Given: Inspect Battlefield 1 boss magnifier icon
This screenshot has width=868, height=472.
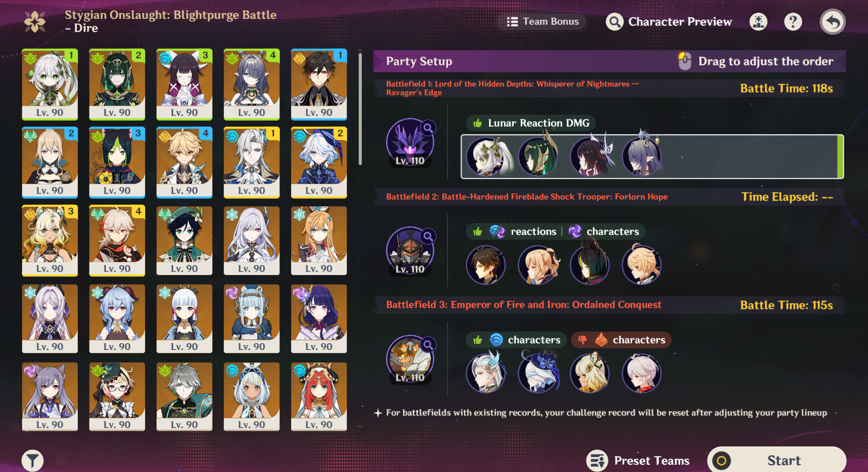Looking at the screenshot, I should [x=428, y=128].
